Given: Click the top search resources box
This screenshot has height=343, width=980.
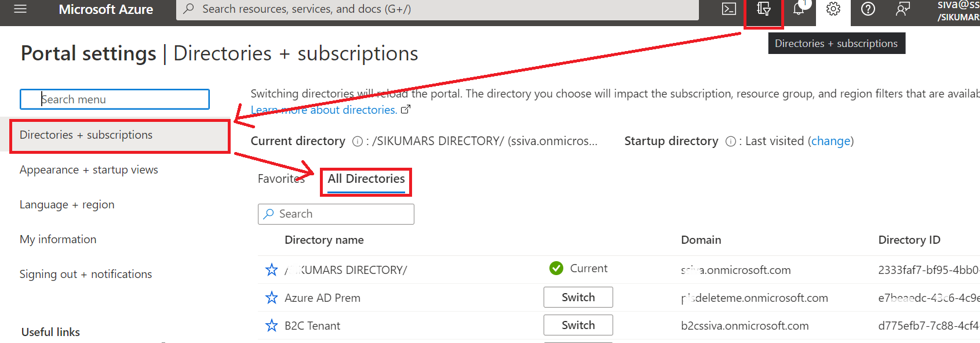Looking at the screenshot, I should [x=438, y=9].
